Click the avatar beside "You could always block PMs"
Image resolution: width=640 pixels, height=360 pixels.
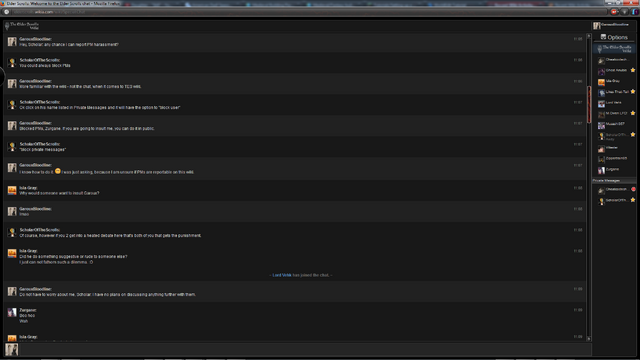pos(12,62)
